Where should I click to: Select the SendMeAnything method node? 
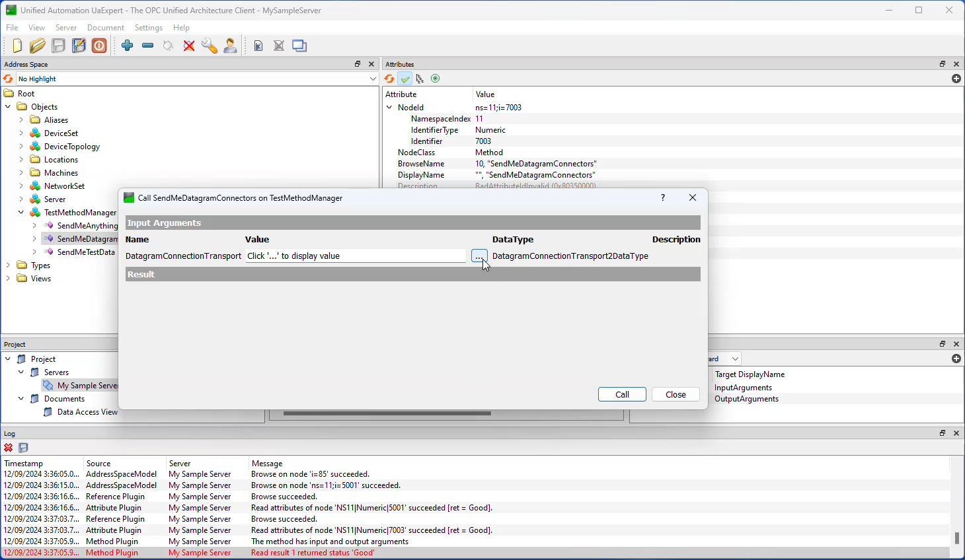pyautogui.click(x=87, y=226)
